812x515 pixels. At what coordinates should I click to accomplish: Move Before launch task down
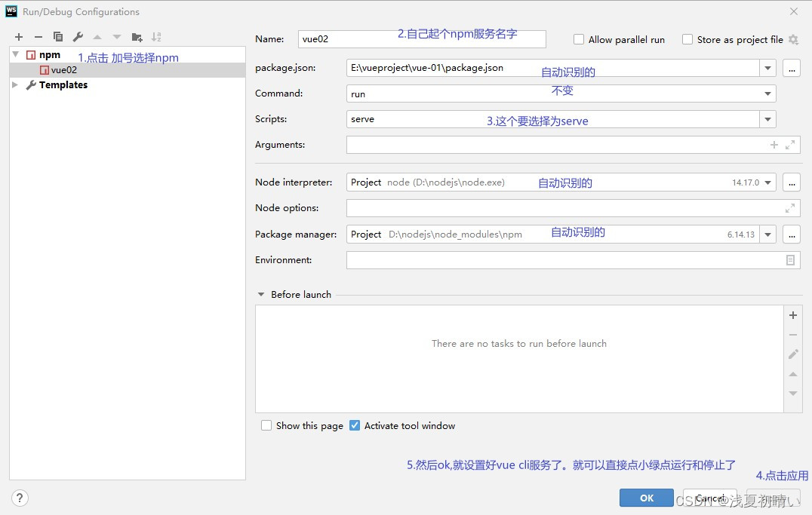[793, 394]
